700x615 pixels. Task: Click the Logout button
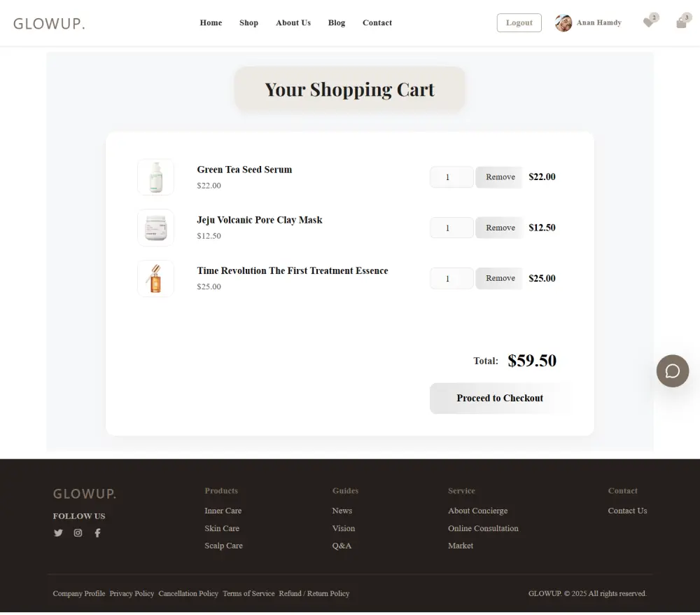(519, 22)
